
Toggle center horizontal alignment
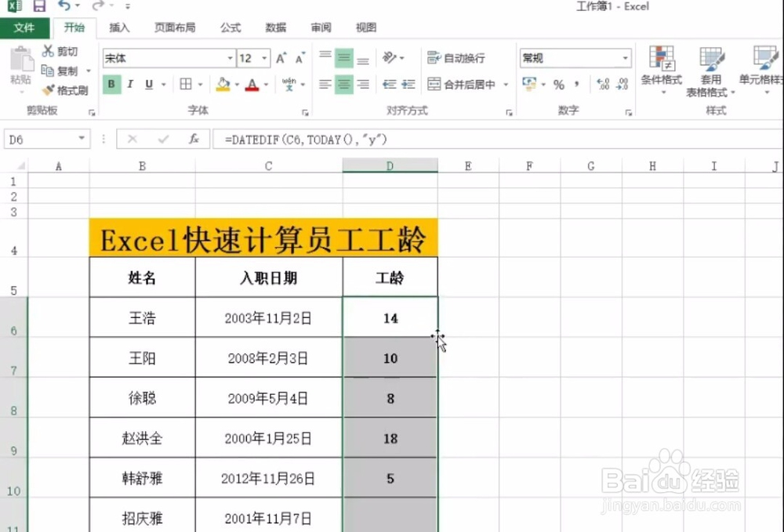coord(344,85)
